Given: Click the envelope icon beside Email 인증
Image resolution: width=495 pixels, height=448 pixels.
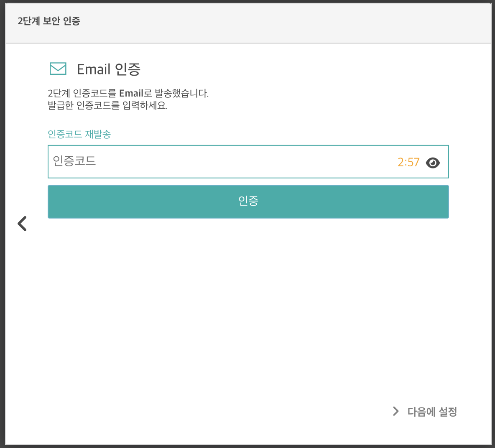Looking at the screenshot, I should 58,69.
